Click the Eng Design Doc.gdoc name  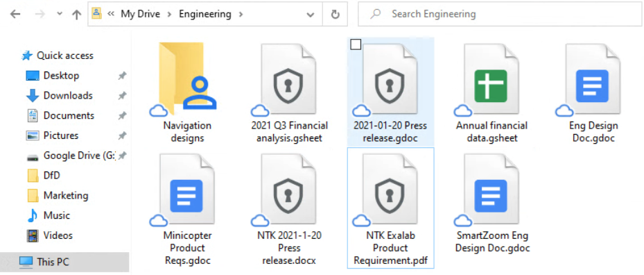593,132
